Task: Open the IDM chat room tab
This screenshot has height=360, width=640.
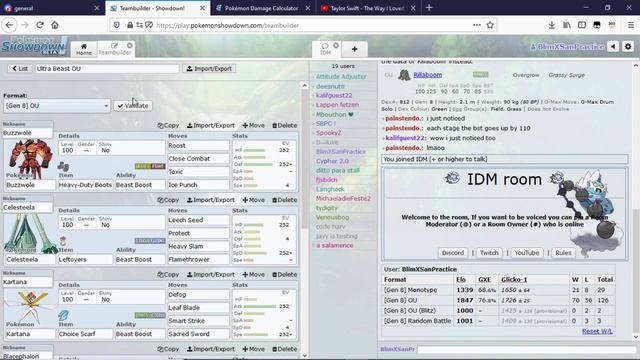Action: pos(326,49)
